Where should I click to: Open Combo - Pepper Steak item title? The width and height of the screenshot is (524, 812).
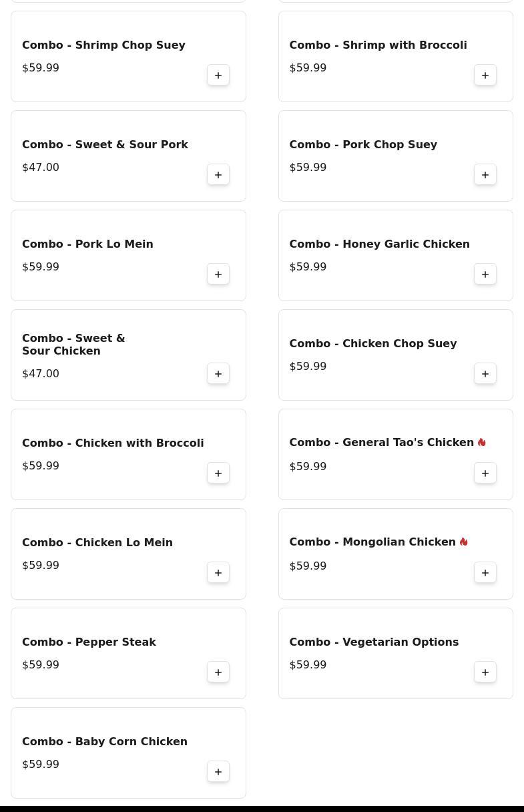pos(89,642)
